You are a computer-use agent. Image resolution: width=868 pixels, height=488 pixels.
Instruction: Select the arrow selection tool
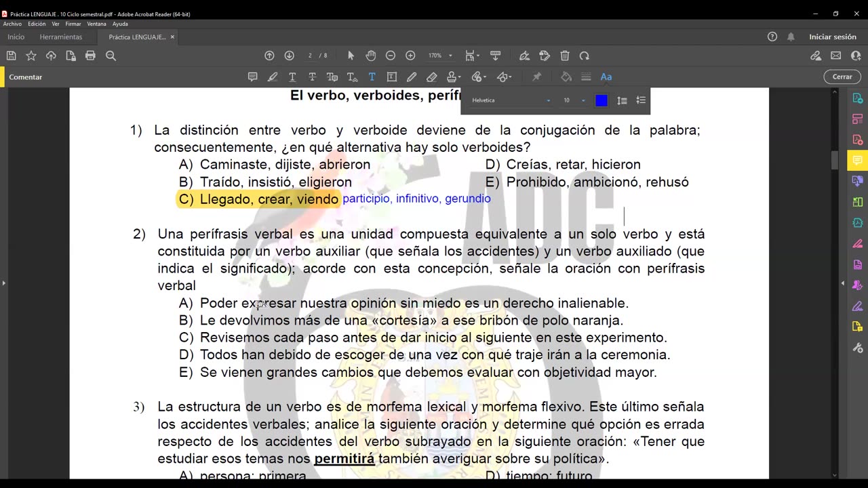coord(351,56)
